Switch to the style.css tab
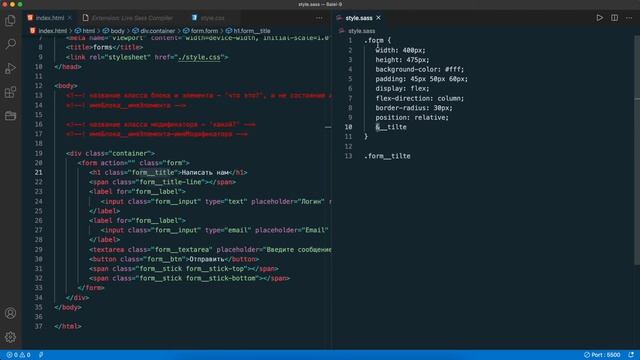This screenshot has height=360, width=640. click(212, 18)
